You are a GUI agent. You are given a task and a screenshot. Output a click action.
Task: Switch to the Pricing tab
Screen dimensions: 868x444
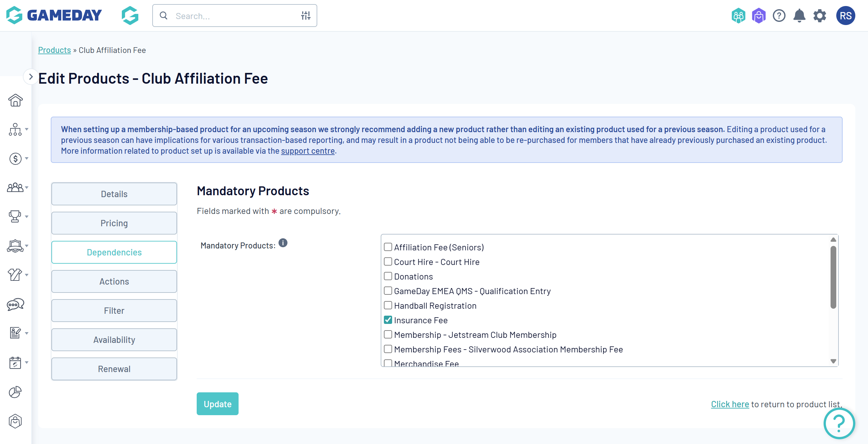tap(114, 223)
